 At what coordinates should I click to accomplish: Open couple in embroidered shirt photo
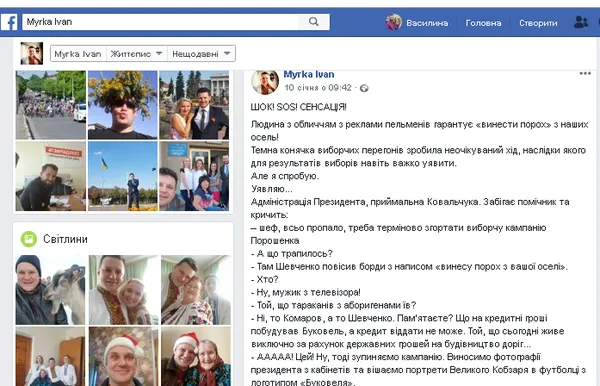click(x=124, y=290)
